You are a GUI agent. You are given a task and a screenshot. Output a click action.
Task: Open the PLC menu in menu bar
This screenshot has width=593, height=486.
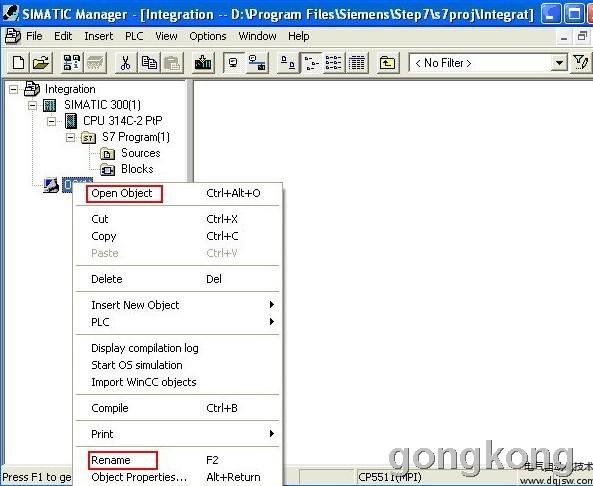click(134, 36)
